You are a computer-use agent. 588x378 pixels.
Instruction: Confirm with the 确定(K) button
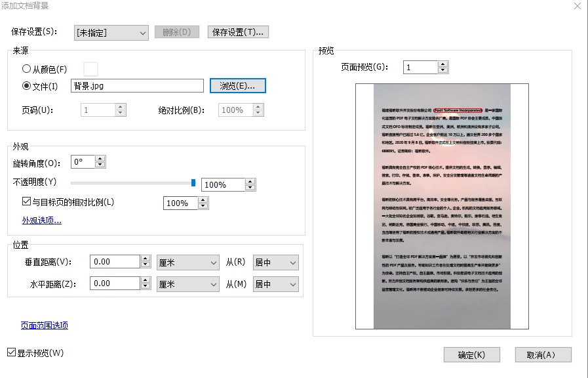click(x=473, y=354)
